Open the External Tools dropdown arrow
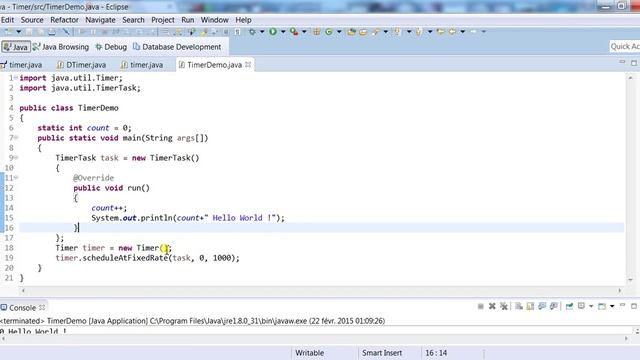Screen dimensions: 640x360 [304, 31]
